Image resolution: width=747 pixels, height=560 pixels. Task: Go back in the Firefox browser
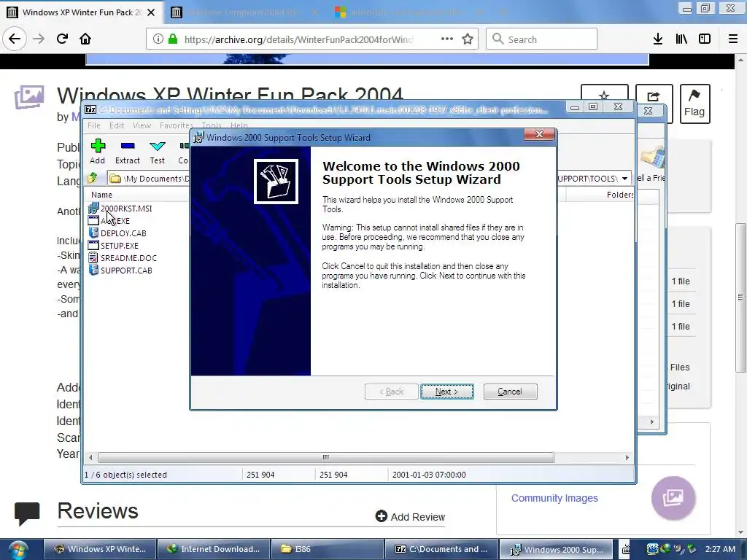[15, 39]
